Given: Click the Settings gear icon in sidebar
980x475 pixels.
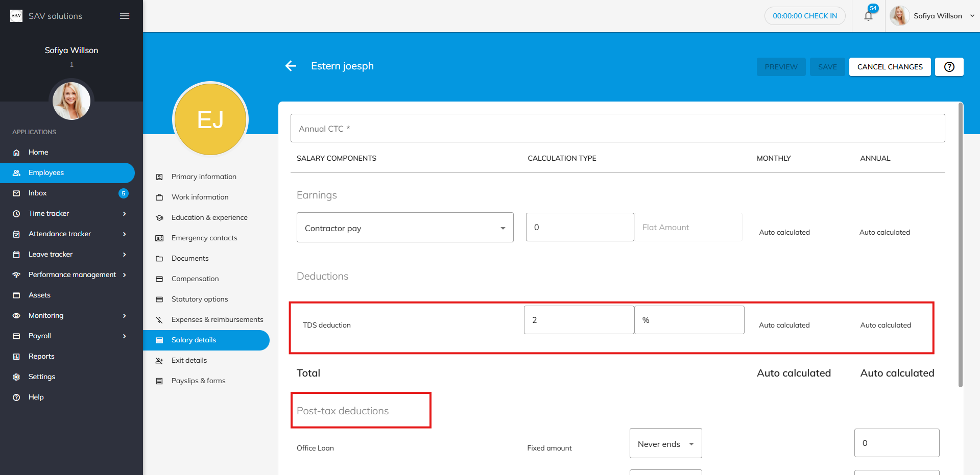Looking at the screenshot, I should [16, 377].
